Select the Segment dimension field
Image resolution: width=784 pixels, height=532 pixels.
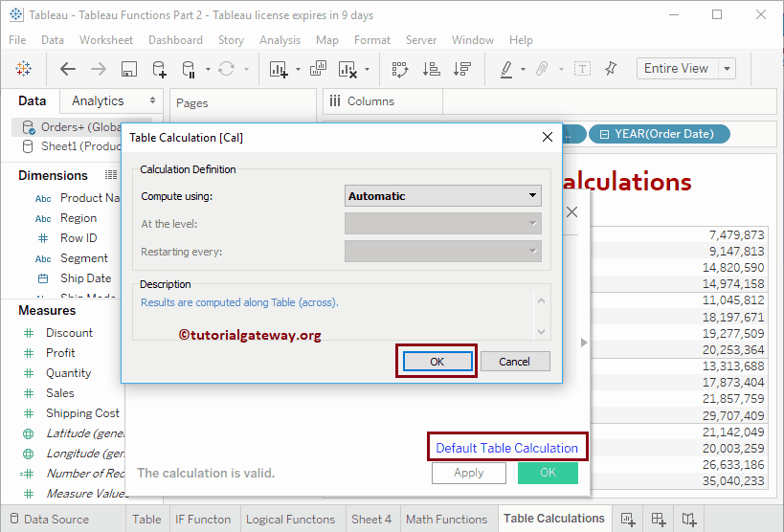(x=84, y=258)
